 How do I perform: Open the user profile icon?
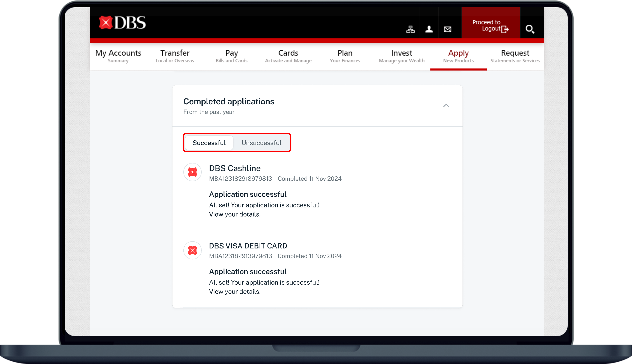[429, 29]
